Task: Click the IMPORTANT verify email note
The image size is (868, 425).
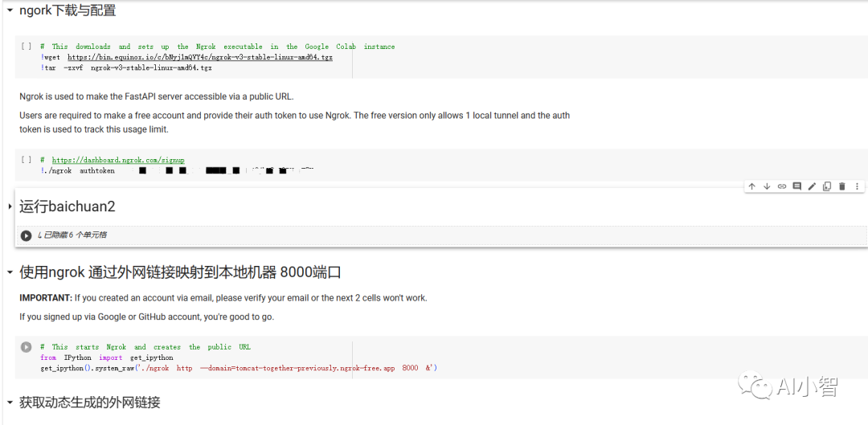Action: [x=223, y=298]
